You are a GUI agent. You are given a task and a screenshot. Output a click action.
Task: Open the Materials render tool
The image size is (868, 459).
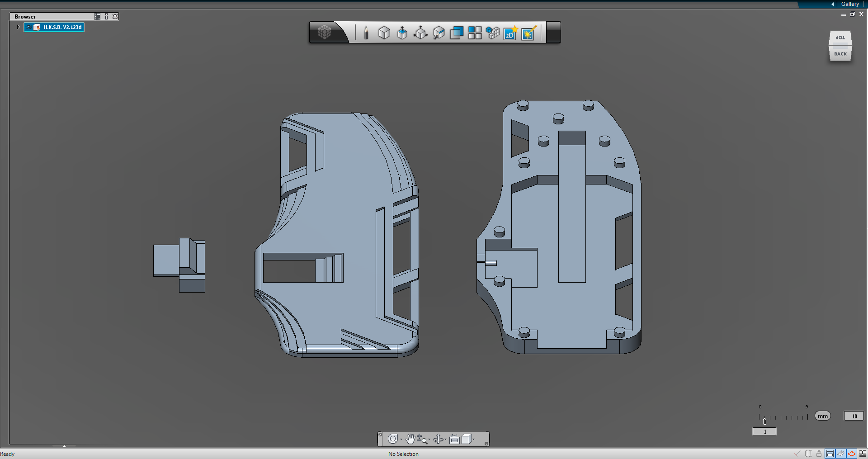(529, 33)
